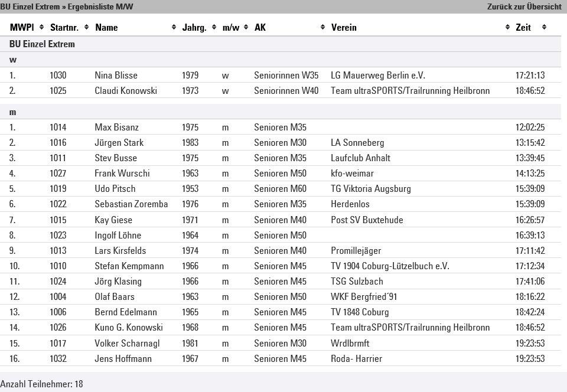This screenshot has width=567, height=392.
Task: Click Max Bisanz's name in the men's list
Action: [115, 128]
